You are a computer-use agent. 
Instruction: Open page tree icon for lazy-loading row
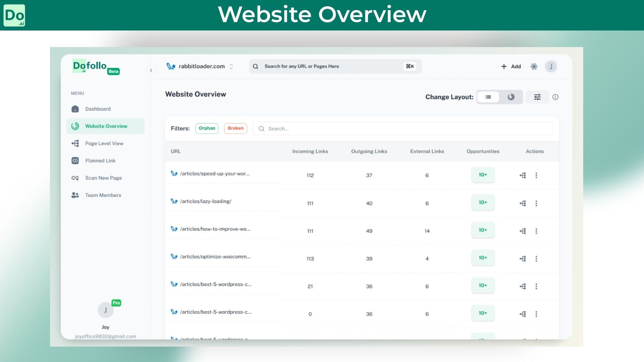coord(523,203)
